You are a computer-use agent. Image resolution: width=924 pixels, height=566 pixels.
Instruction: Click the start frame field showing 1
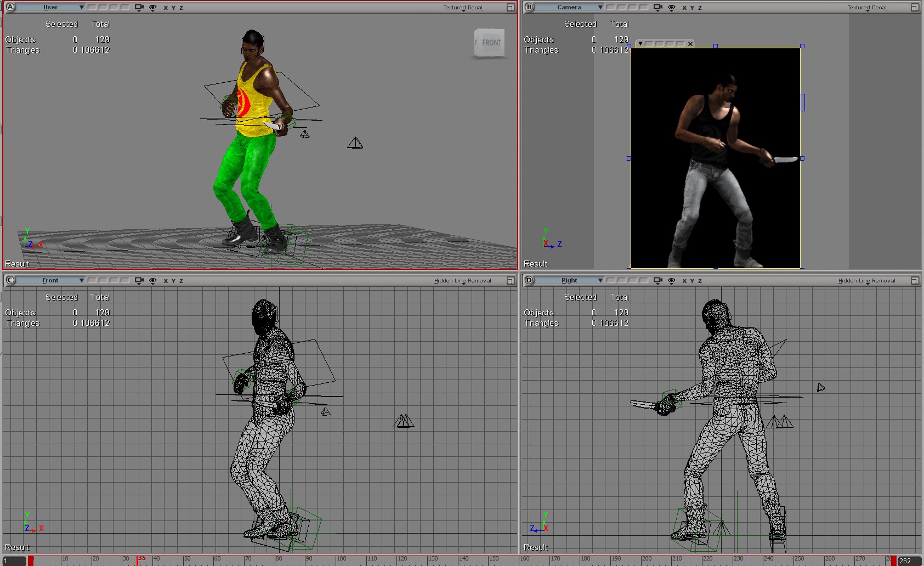pos(14,561)
